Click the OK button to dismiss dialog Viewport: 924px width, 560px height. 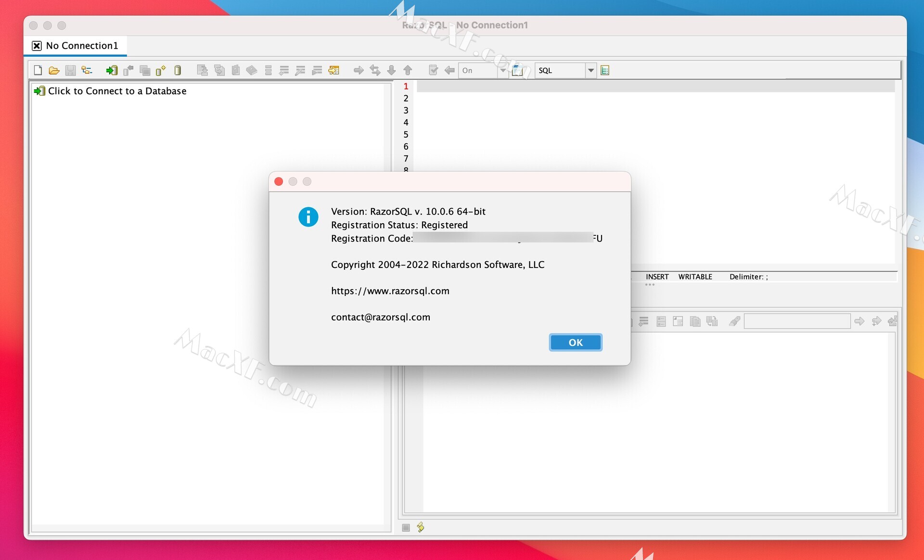click(575, 343)
